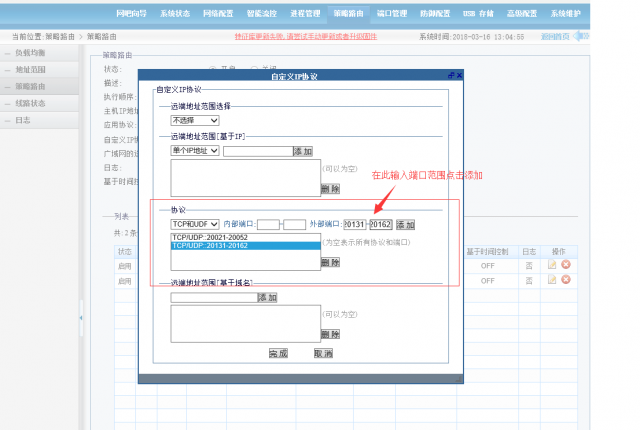Click the restore icon in the dialog title bar
The image size is (640, 430).
450,75
